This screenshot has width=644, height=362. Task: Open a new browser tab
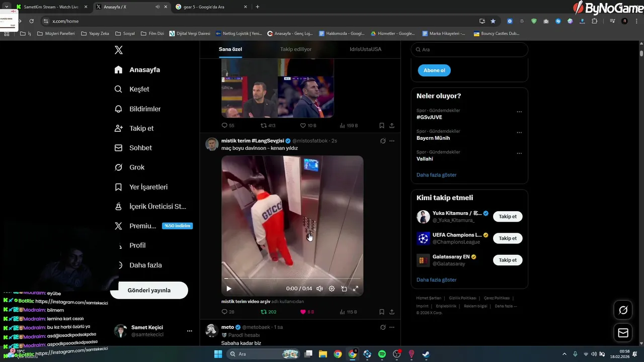pyautogui.click(x=258, y=7)
